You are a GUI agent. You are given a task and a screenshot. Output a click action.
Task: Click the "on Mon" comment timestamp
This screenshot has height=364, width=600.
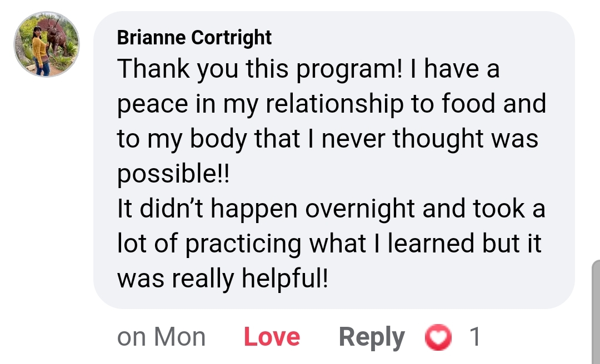pyautogui.click(x=161, y=337)
